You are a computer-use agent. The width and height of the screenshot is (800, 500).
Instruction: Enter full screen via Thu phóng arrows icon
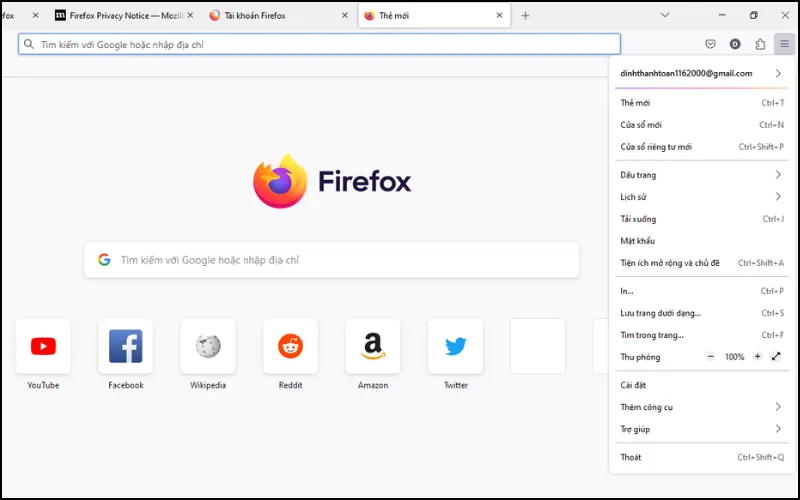[776, 357]
